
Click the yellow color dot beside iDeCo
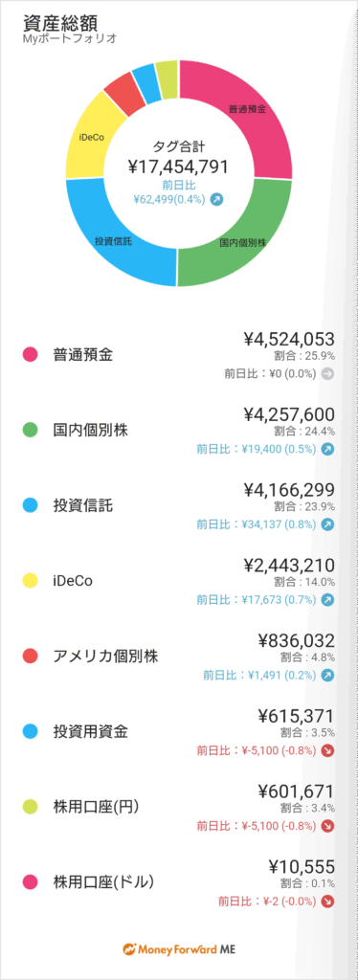pos(31,581)
